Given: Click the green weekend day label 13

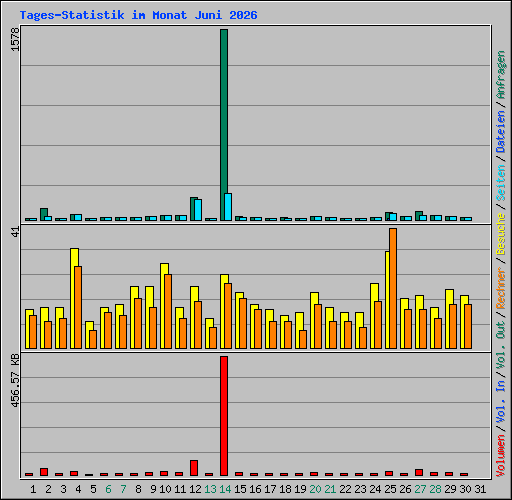Looking at the screenshot, I should pos(210,489).
